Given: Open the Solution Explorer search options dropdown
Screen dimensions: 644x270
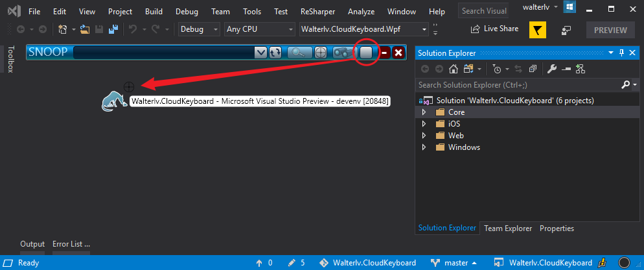Looking at the screenshot, I should (x=636, y=85).
